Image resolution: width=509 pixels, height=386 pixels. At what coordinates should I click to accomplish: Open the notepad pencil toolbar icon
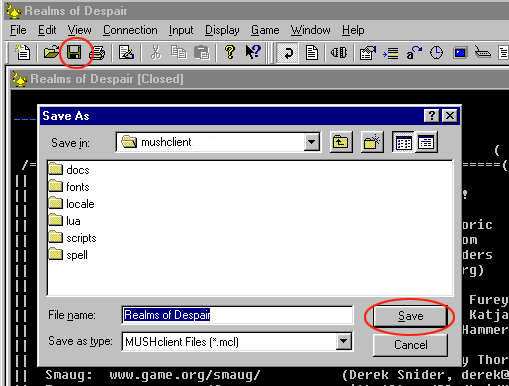coord(126,53)
